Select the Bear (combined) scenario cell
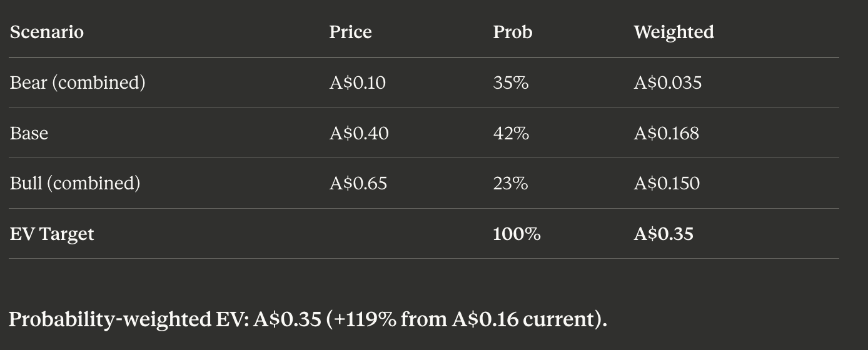The image size is (868, 350). coord(78,82)
